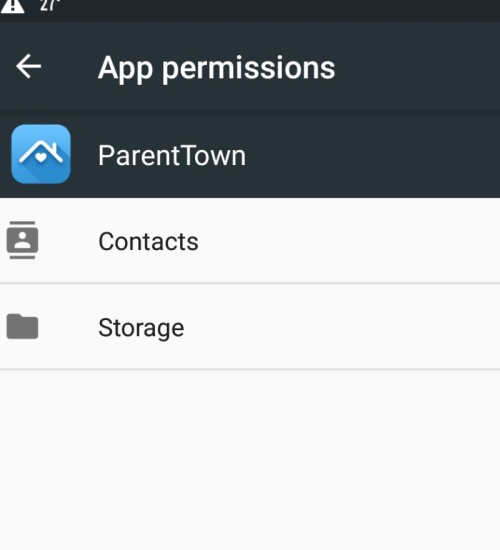Click the ParentTown app name
The image size is (500, 550).
(x=172, y=155)
